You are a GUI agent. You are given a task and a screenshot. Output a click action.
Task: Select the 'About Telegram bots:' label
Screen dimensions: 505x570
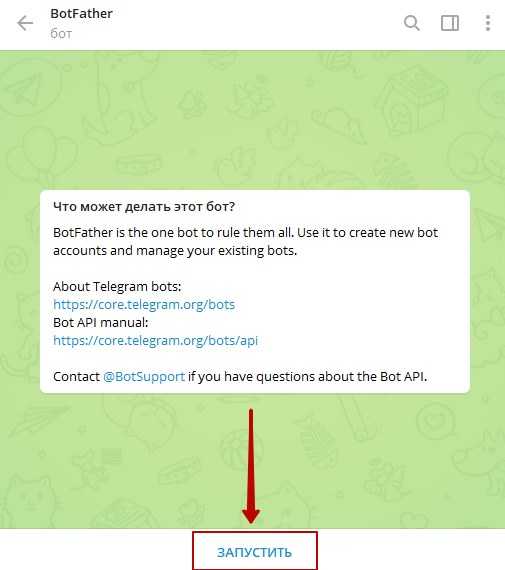point(117,286)
